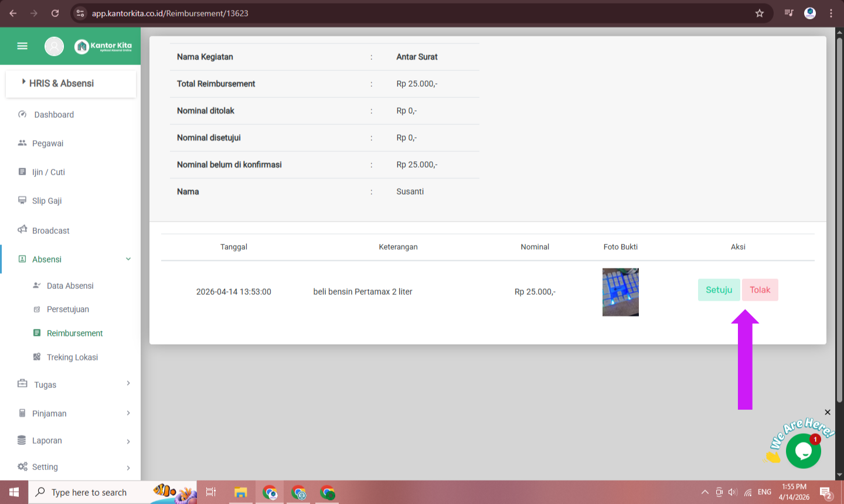Close the 'We Are Here' chat widget
The width and height of the screenshot is (844, 504).
[x=828, y=413]
